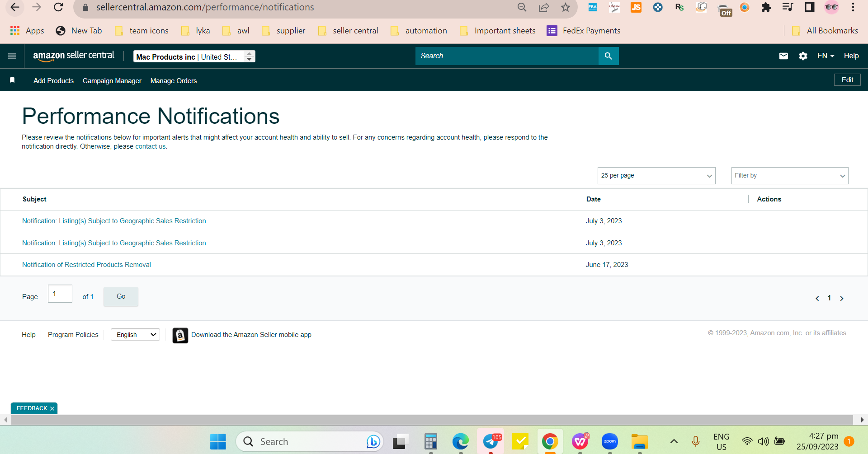This screenshot has height=454, width=868.
Task: Click the JS extension icon
Action: click(636, 7)
